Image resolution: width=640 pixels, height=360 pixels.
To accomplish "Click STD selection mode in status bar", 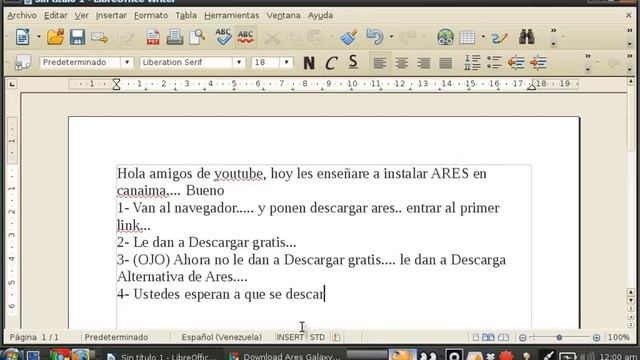I will (x=317, y=338).
